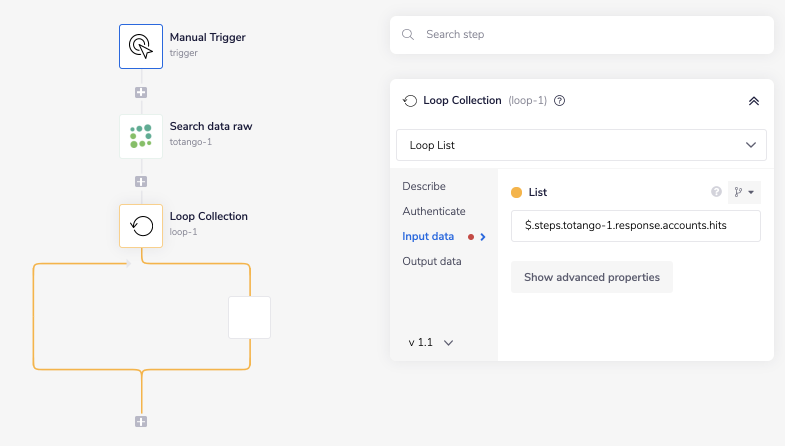
Task: Switch to the Describe tab
Action: pyautogui.click(x=424, y=186)
